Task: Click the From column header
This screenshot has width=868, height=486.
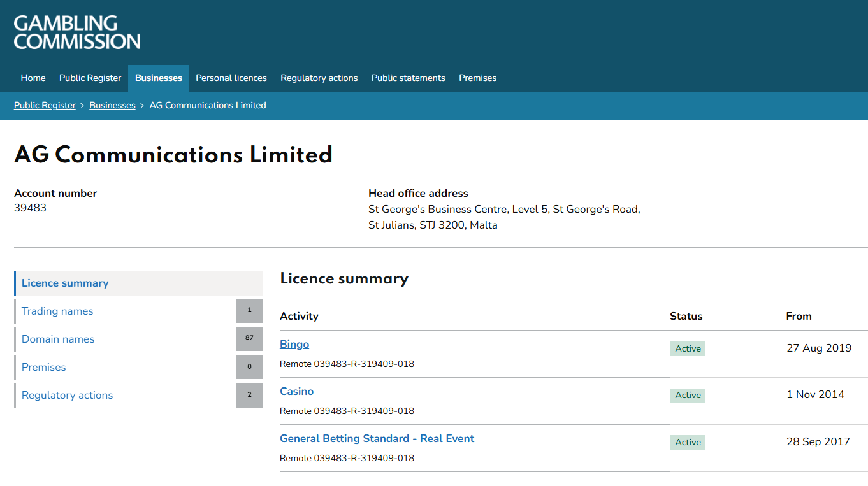Action: point(799,316)
